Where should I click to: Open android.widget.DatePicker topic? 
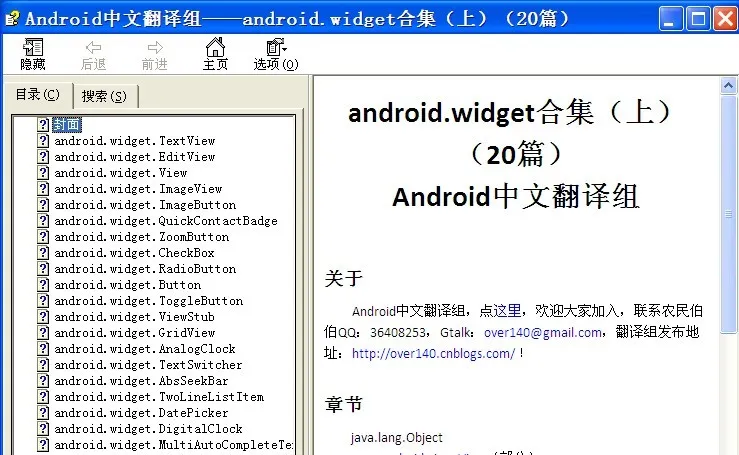click(x=141, y=413)
